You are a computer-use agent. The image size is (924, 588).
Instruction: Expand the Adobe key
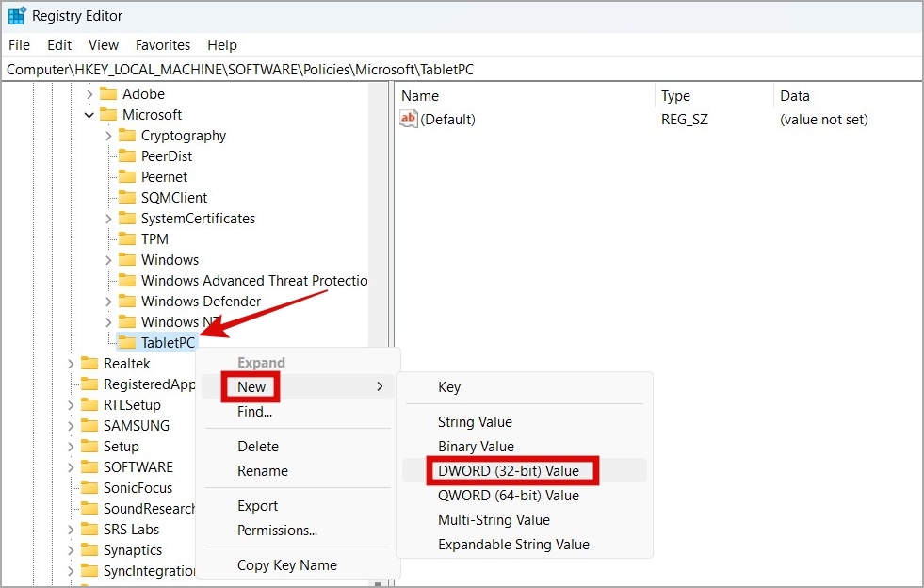(89, 94)
